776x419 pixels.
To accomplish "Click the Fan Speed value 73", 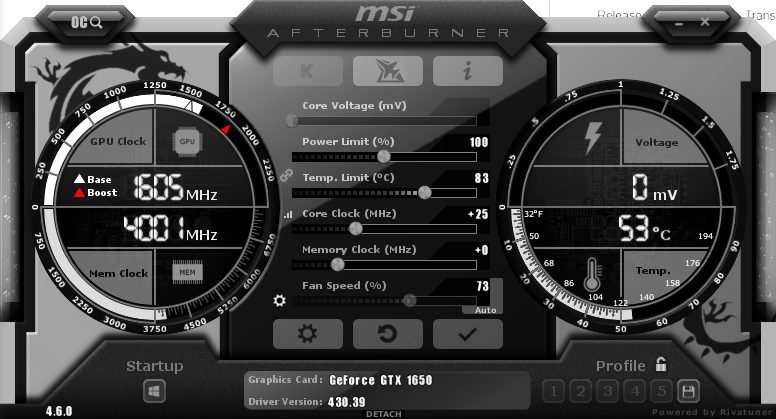I will click(x=483, y=286).
